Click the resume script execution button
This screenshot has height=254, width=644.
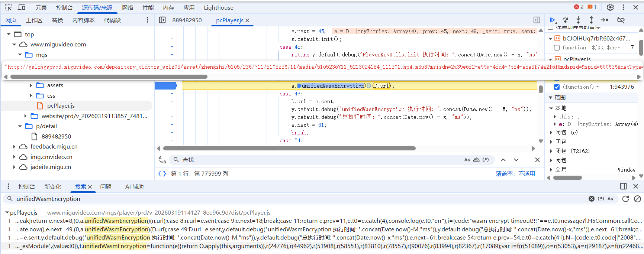553,20
